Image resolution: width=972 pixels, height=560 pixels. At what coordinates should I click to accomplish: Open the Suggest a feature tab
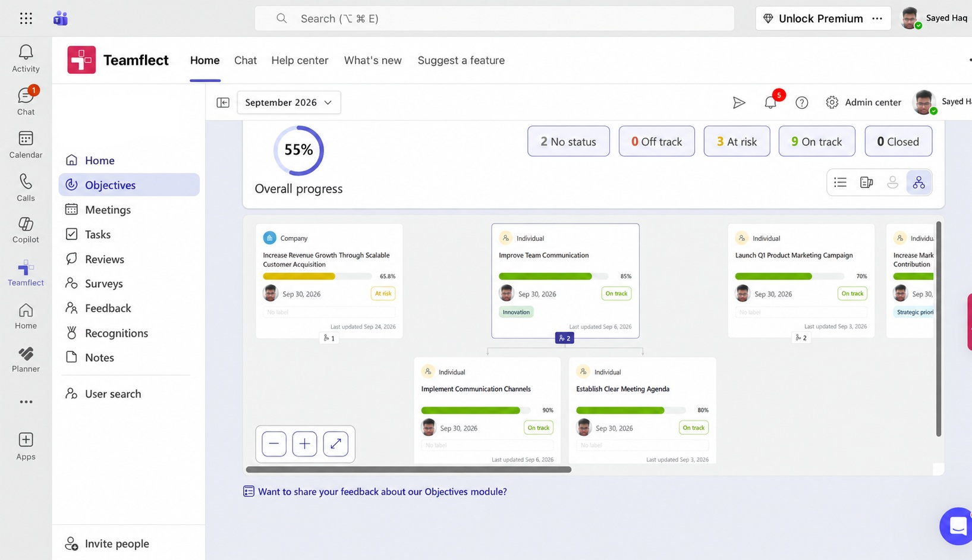click(x=461, y=60)
